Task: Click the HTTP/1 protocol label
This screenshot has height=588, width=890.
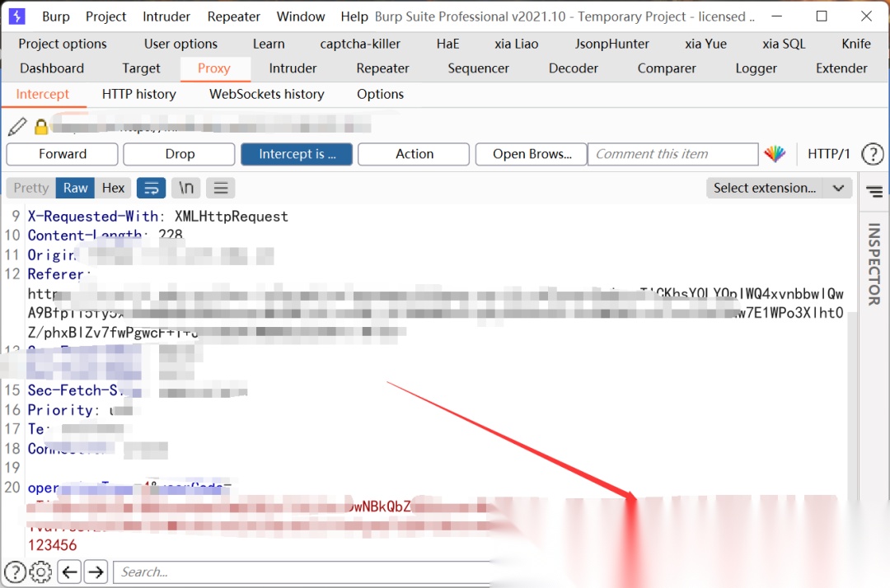Action: click(828, 154)
